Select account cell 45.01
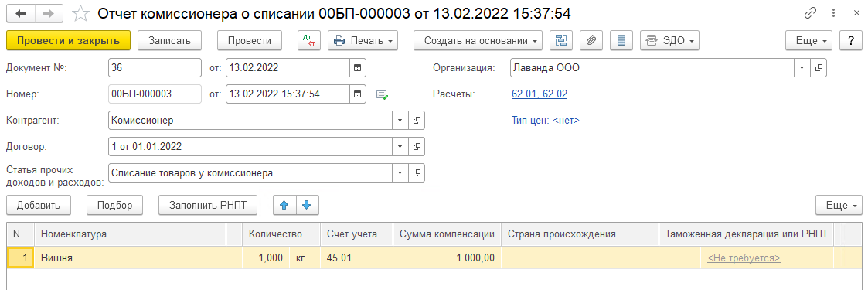Screen dimensions: 868x290 pos(356,258)
